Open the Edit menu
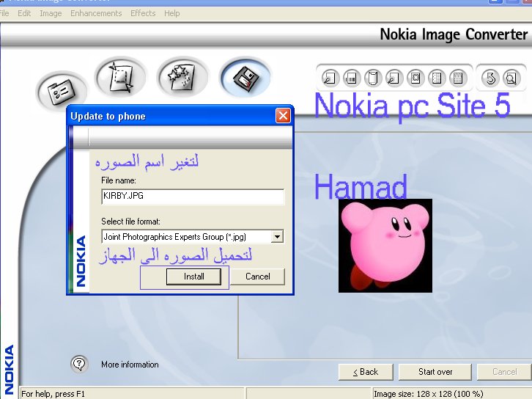Image resolution: width=532 pixels, height=399 pixels. coord(24,13)
